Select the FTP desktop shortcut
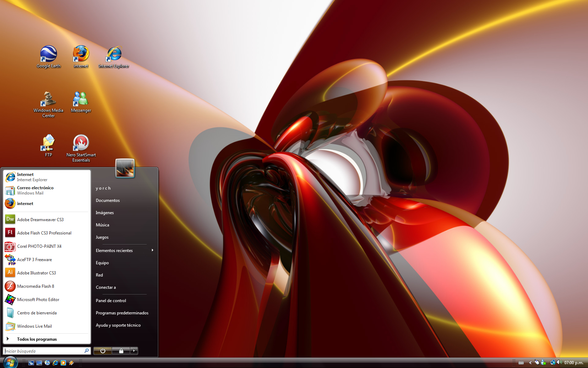This screenshot has width=588, height=368. 48,146
